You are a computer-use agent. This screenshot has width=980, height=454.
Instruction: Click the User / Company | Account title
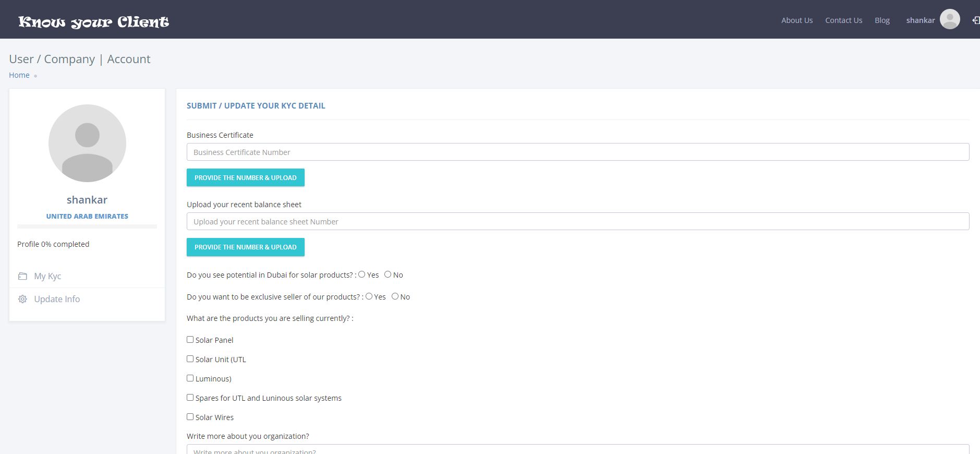[x=80, y=59]
